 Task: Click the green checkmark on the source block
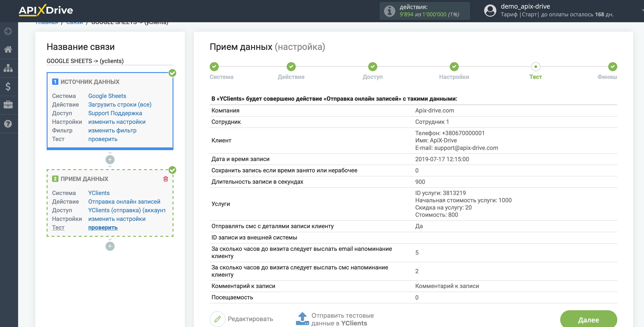point(172,73)
